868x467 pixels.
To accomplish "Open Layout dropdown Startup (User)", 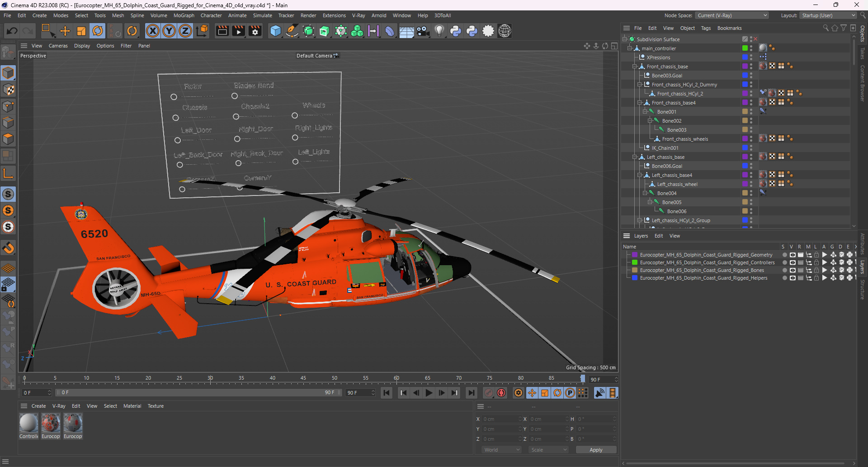I will pyautogui.click(x=828, y=15).
